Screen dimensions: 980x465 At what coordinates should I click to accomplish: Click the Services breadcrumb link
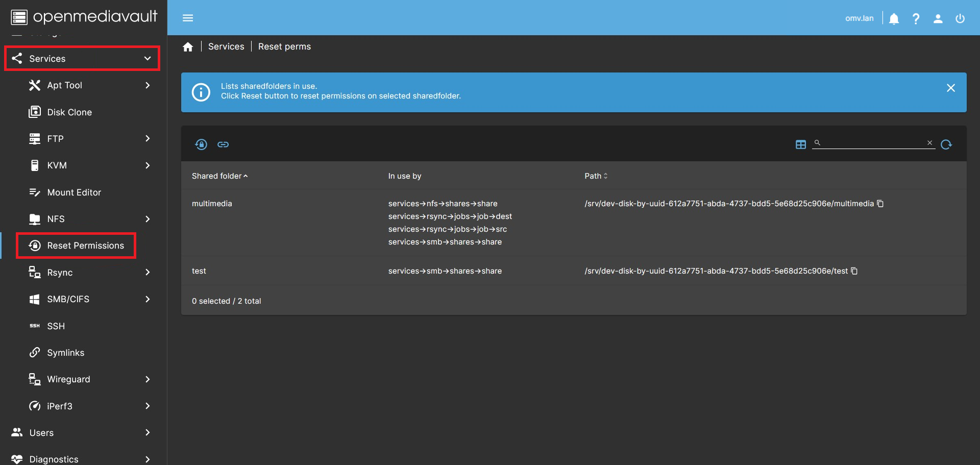(x=226, y=46)
